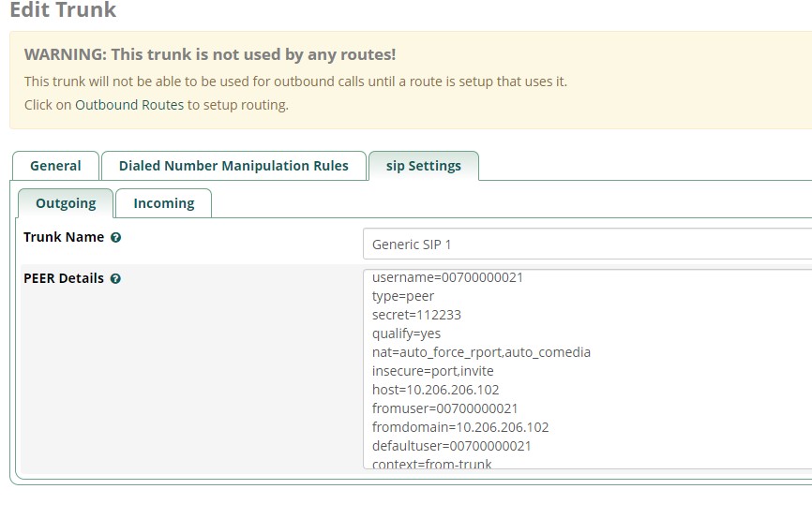Screen dimensions: 812x519
Task: Click the PEER Details label
Action: pyautogui.click(x=64, y=278)
